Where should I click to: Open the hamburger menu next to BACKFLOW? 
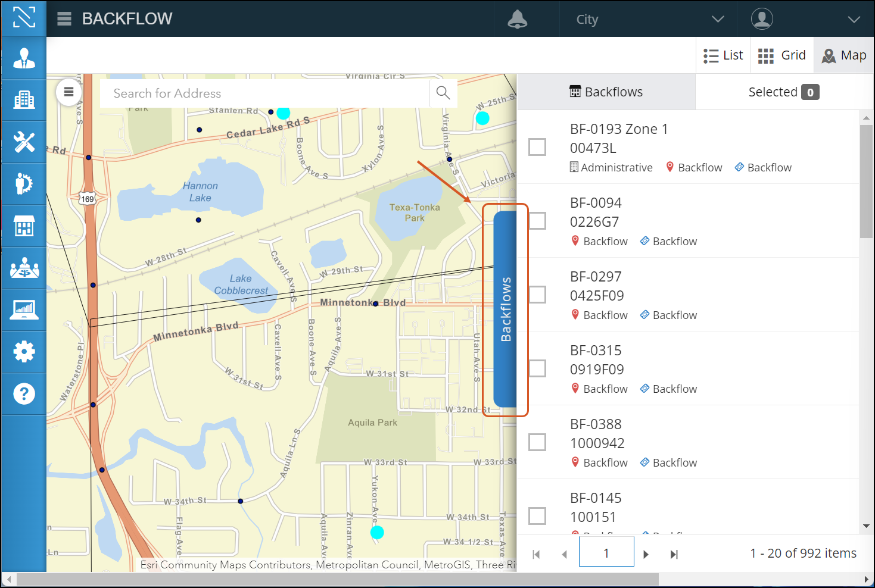pyautogui.click(x=64, y=19)
